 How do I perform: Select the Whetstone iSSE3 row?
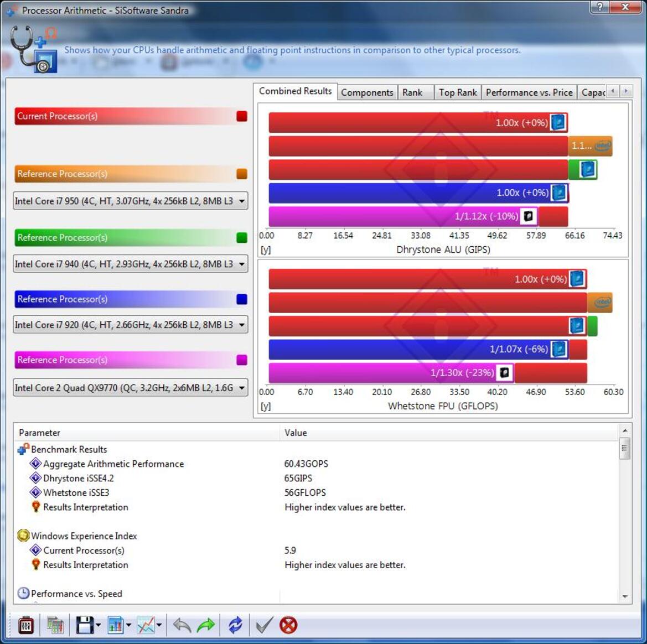click(x=316, y=492)
